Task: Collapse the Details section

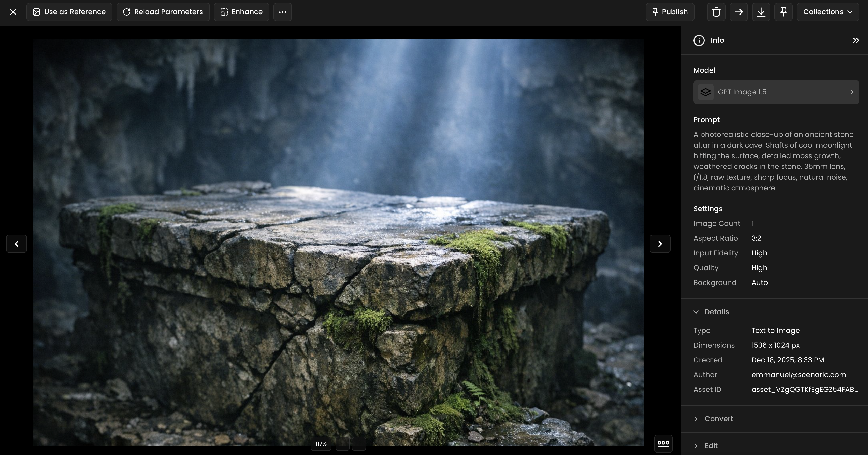Action: 711,312
